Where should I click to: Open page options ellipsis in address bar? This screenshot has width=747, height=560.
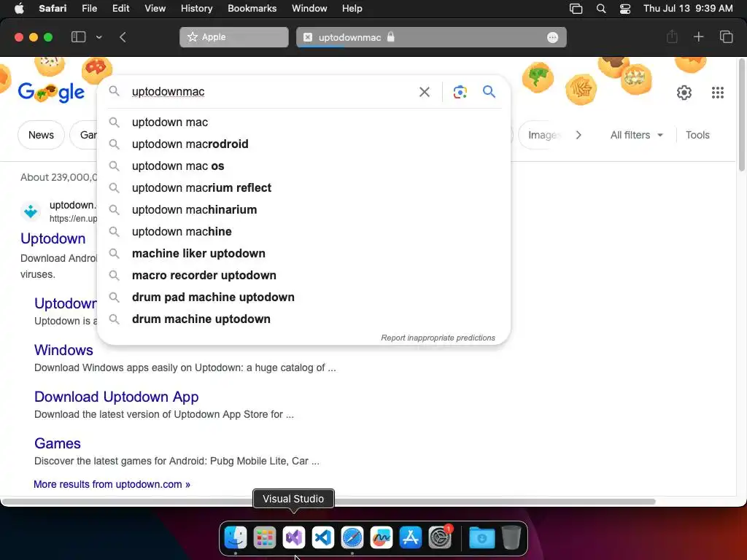click(x=552, y=38)
